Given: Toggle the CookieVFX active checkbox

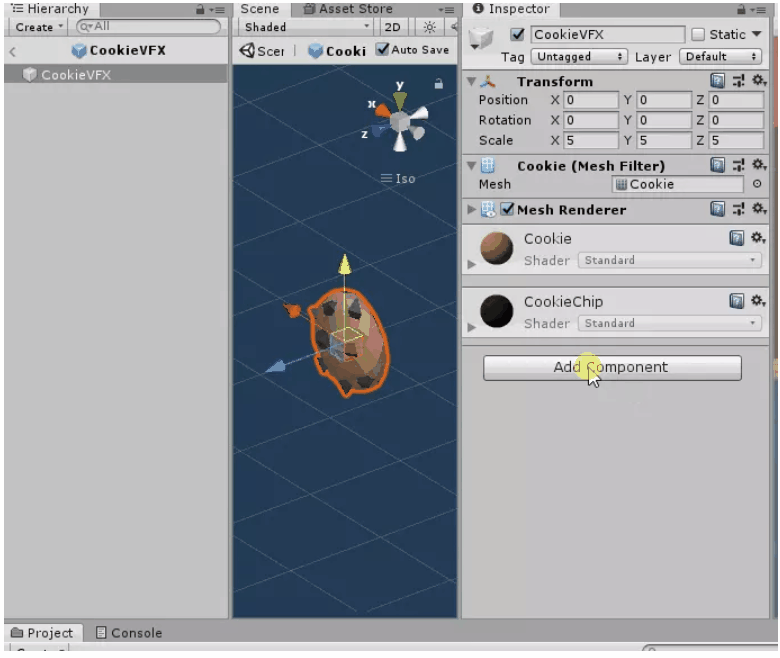Looking at the screenshot, I should coord(517,34).
